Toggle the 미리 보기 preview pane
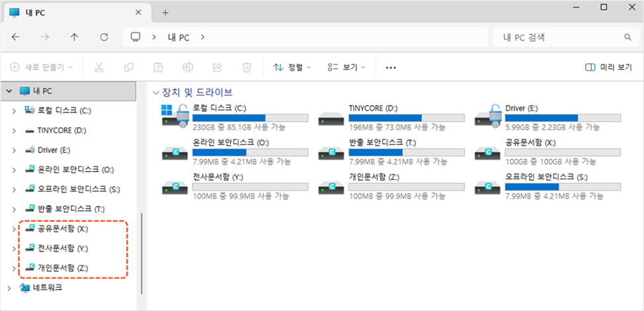Viewport: 644px width, 311px height. pos(608,67)
